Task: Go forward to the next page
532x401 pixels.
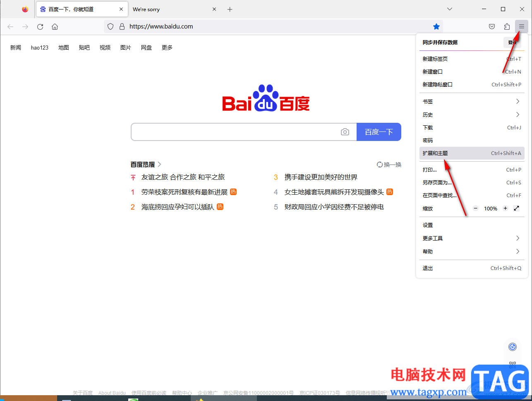Action: (x=25, y=26)
